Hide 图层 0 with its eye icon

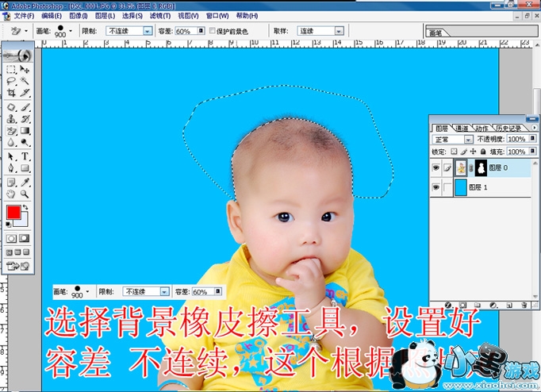(x=436, y=168)
